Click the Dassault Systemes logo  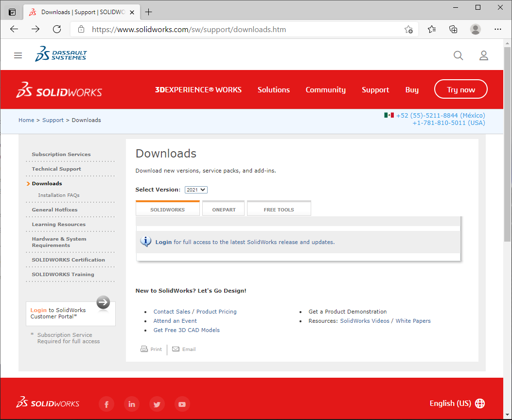pyautogui.click(x=61, y=54)
